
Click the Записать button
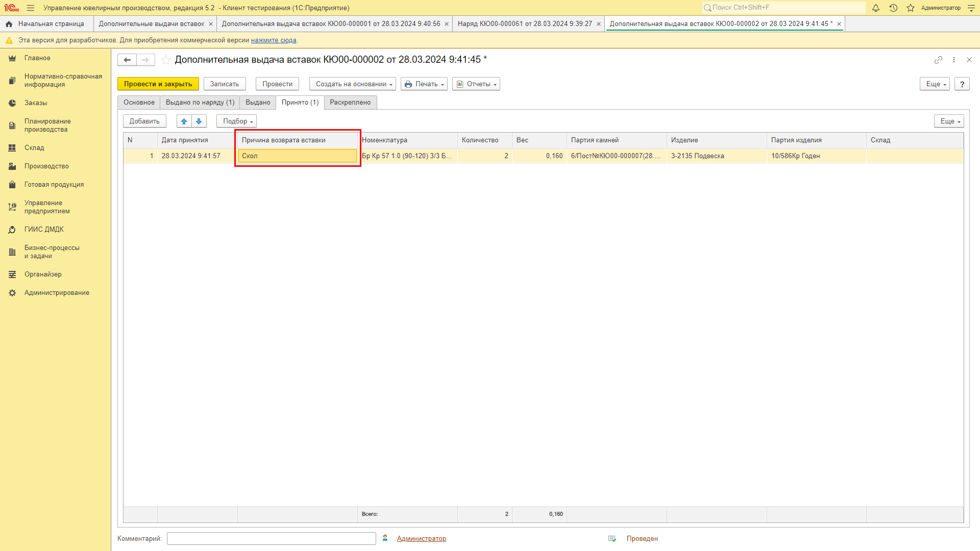[x=225, y=84]
